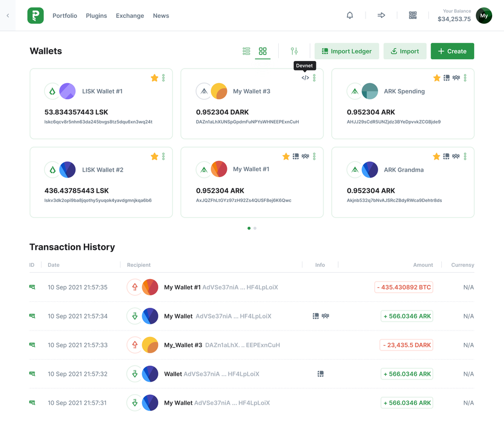Sort by the Amount column header
The height and width of the screenshot is (432, 504).
click(423, 265)
